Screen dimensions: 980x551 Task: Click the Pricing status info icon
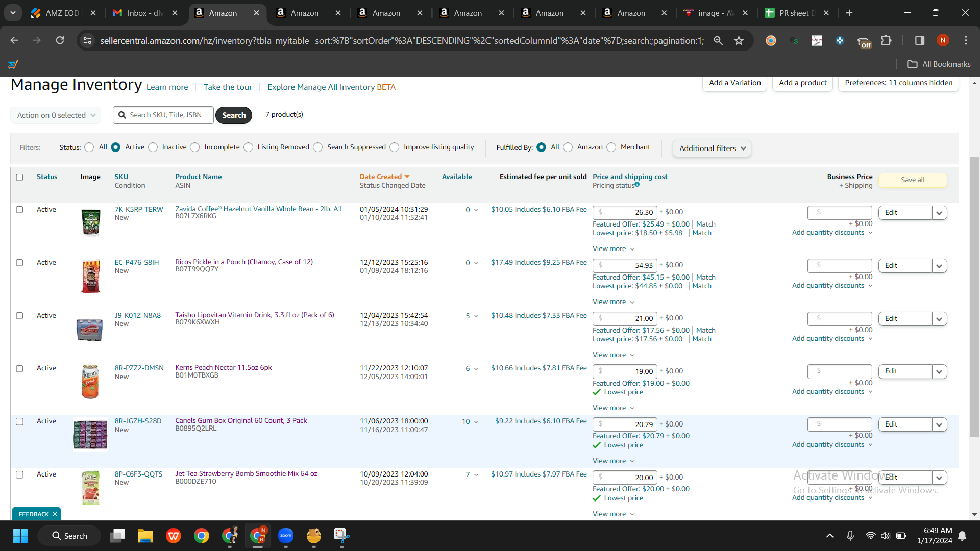[637, 185]
